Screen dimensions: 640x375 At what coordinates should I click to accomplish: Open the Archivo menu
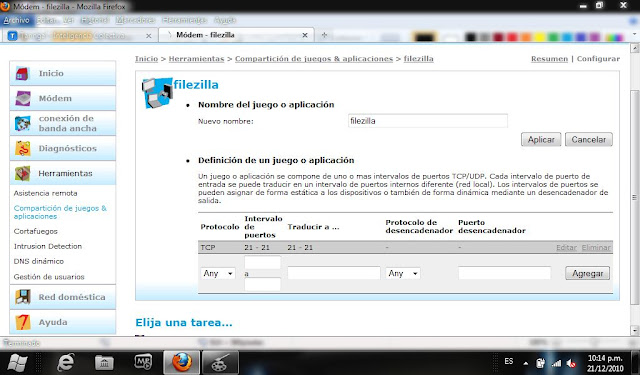(x=16, y=20)
